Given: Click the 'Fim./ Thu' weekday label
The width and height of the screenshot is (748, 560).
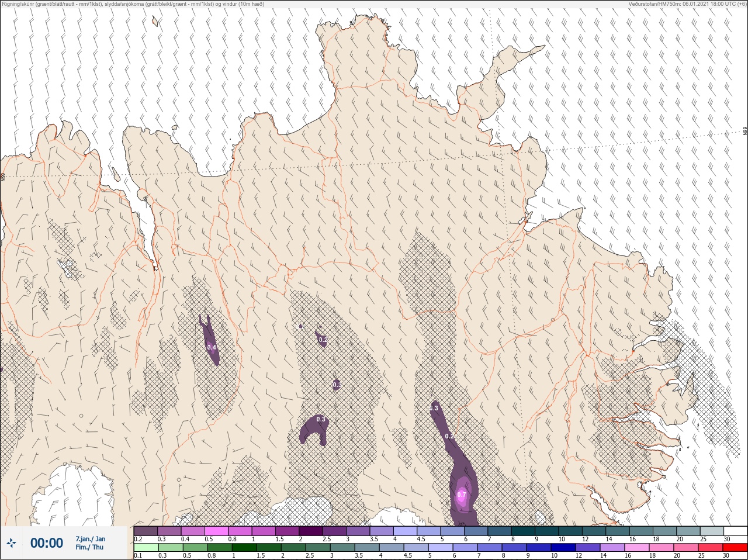Looking at the screenshot, I should tap(89, 547).
